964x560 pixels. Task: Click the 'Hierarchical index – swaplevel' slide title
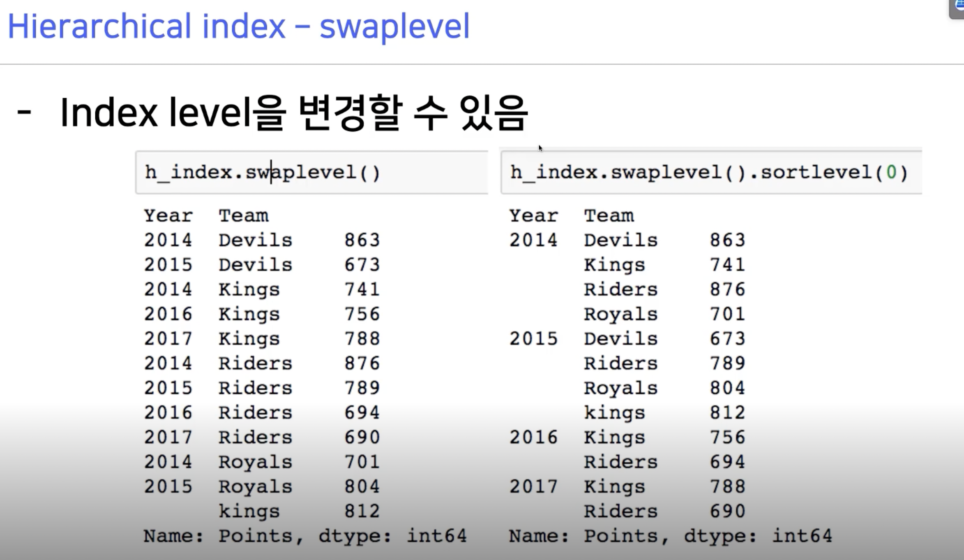pyautogui.click(x=238, y=26)
